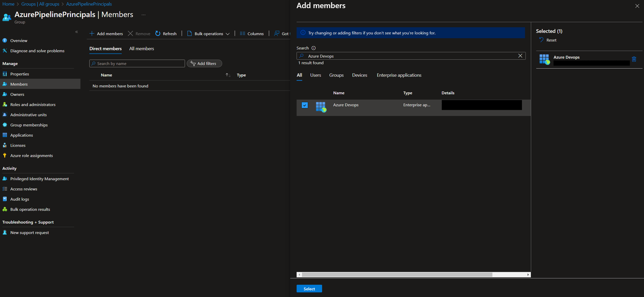Click the Azure Devops name in results row
The height and width of the screenshot is (297, 644).
[x=346, y=105]
